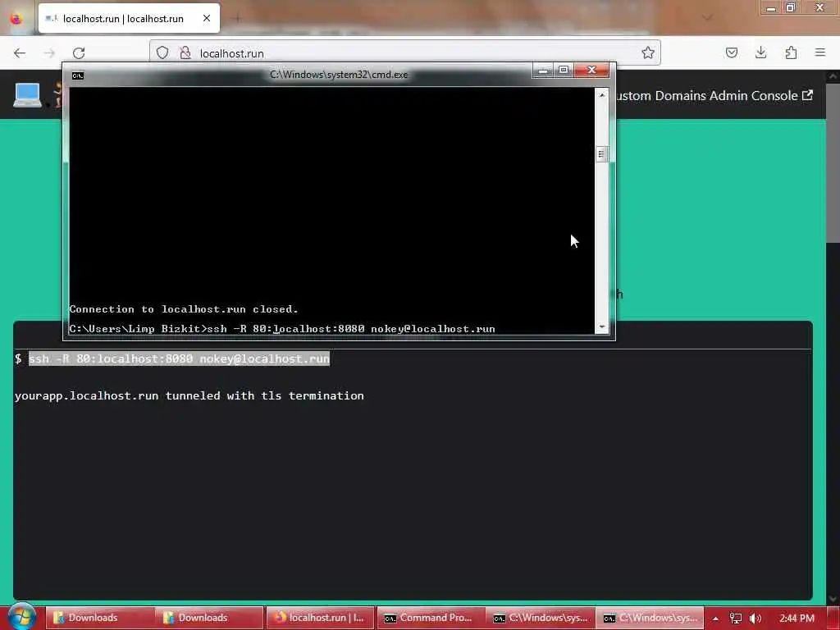Click the 2:44 PM clock
This screenshot has width=840, height=630.
click(797, 619)
